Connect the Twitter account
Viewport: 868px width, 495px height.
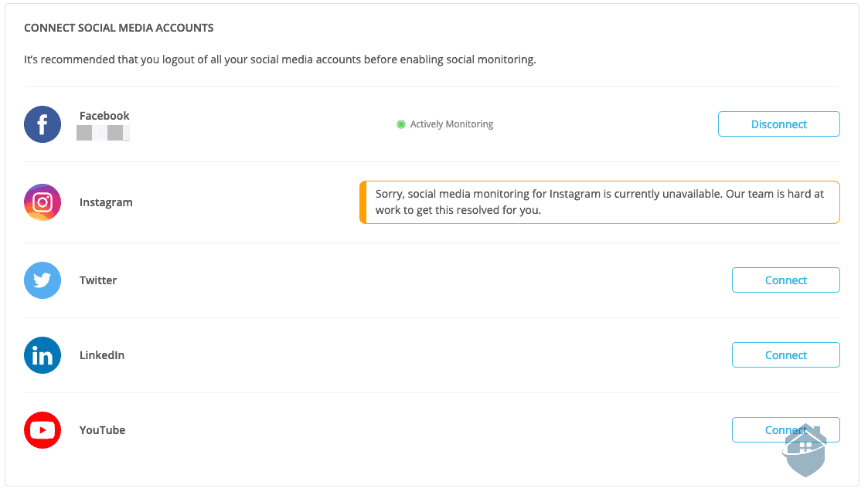(786, 280)
